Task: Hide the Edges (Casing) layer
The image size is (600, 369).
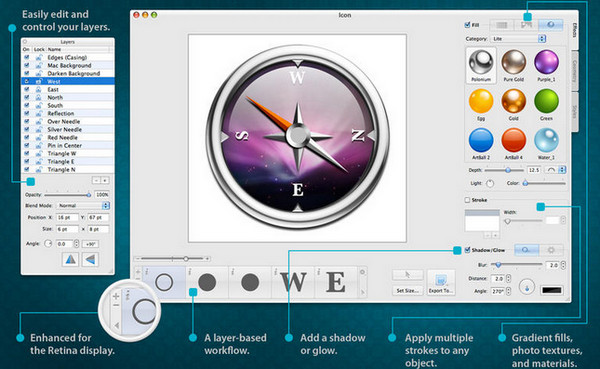Action: pos(26,57)
